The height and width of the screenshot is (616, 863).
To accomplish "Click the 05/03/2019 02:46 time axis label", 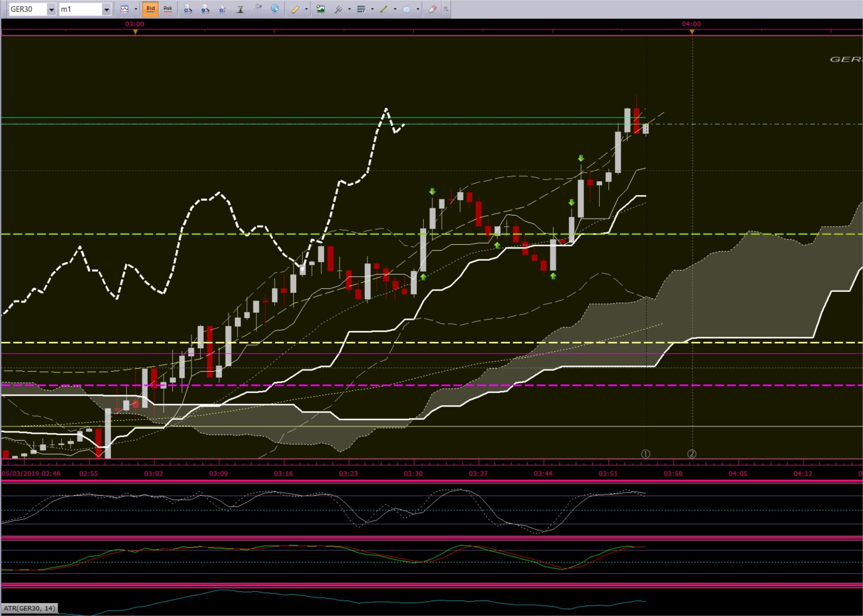I will tap(31, 473).
